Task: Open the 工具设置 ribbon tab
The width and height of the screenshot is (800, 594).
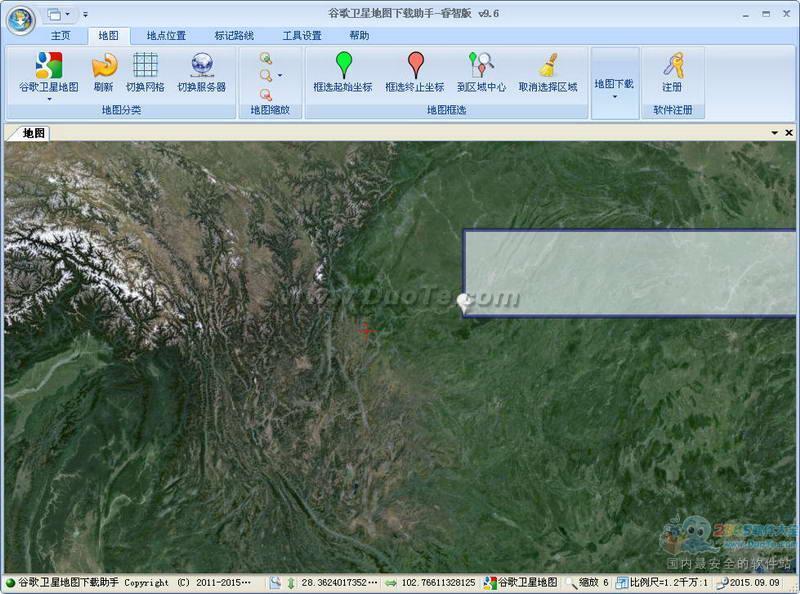Action: pyautogui.click(x=302, y=35)
